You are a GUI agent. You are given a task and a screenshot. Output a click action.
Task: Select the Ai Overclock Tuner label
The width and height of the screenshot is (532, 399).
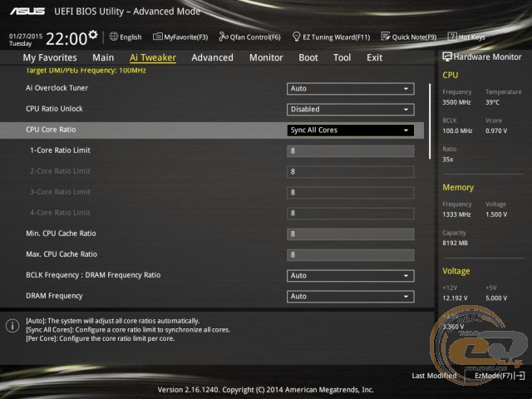57,88
